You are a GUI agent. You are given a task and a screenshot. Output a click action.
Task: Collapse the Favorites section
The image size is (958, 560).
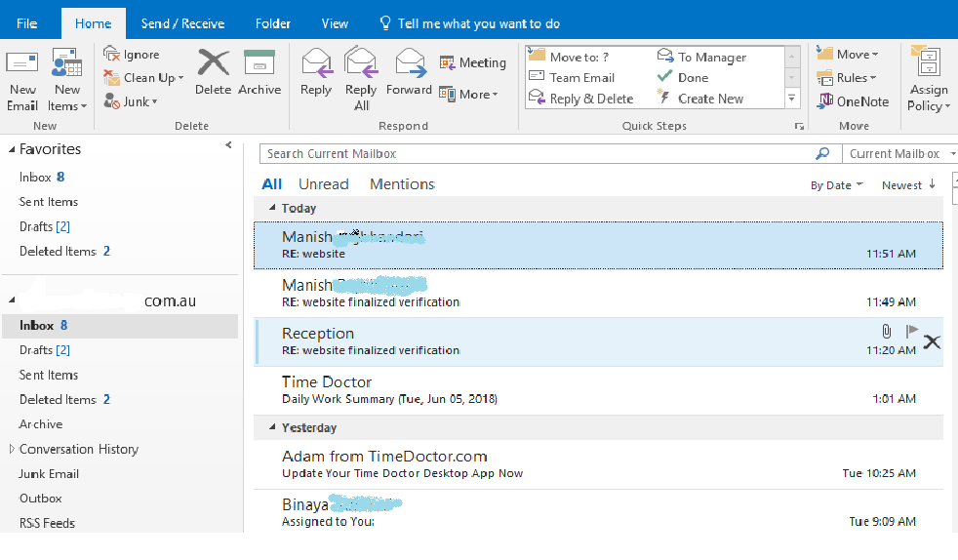point(12,149)
